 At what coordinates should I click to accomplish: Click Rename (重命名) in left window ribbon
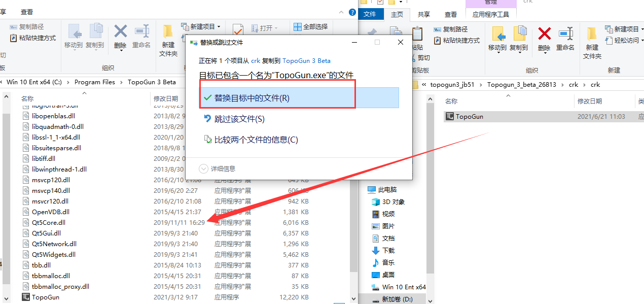141,36
